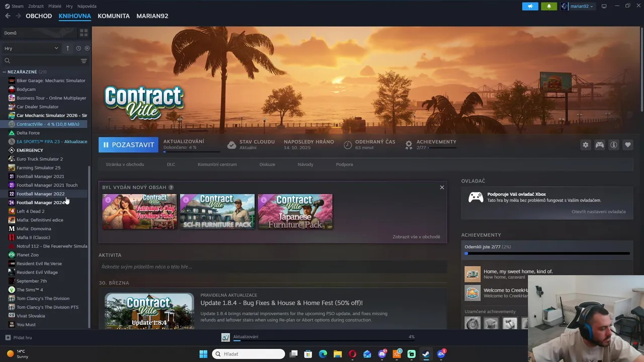Open Windows Start button
Image resolution: width=644 pixels, height=362 pixels.
point(203,354)
